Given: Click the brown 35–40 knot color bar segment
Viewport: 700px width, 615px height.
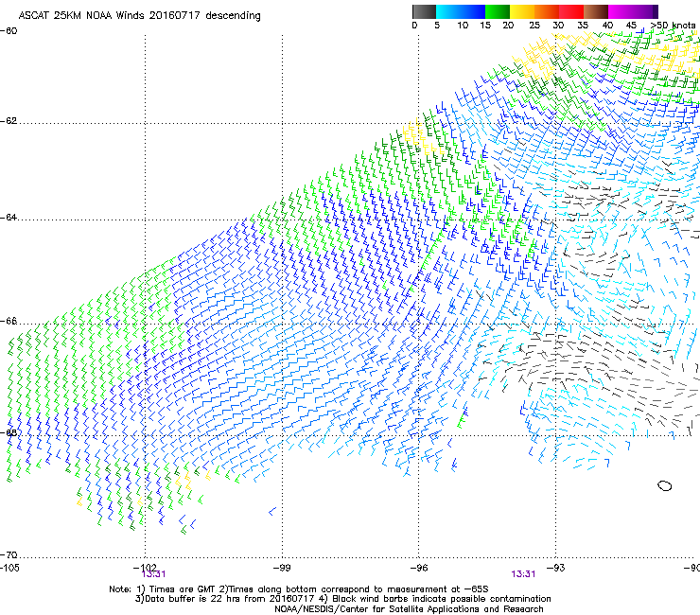Looking at the screenshot, I should coord(596,11).
